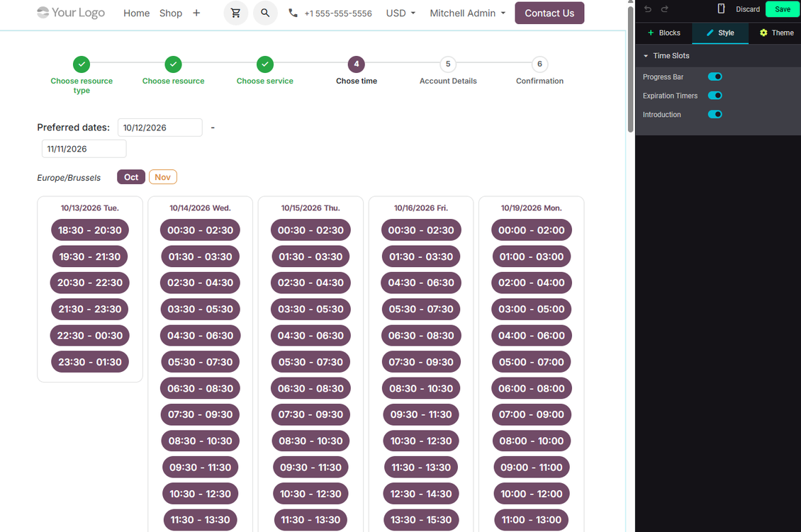Click the plus icon next to Shop
The image size is (801, 532).
coord(196,13)
